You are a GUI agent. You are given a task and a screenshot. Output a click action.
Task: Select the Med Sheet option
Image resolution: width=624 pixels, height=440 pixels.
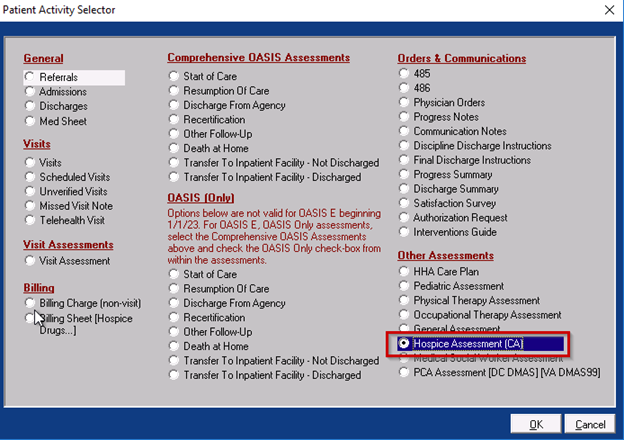(31, 122)
